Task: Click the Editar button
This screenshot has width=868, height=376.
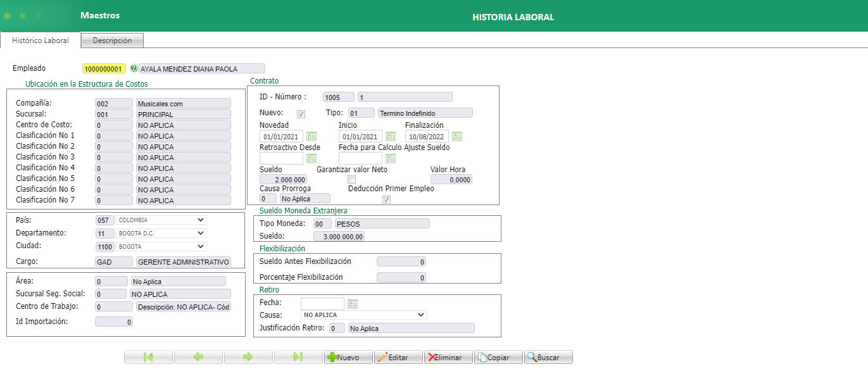Action: [x=398, y=357]
